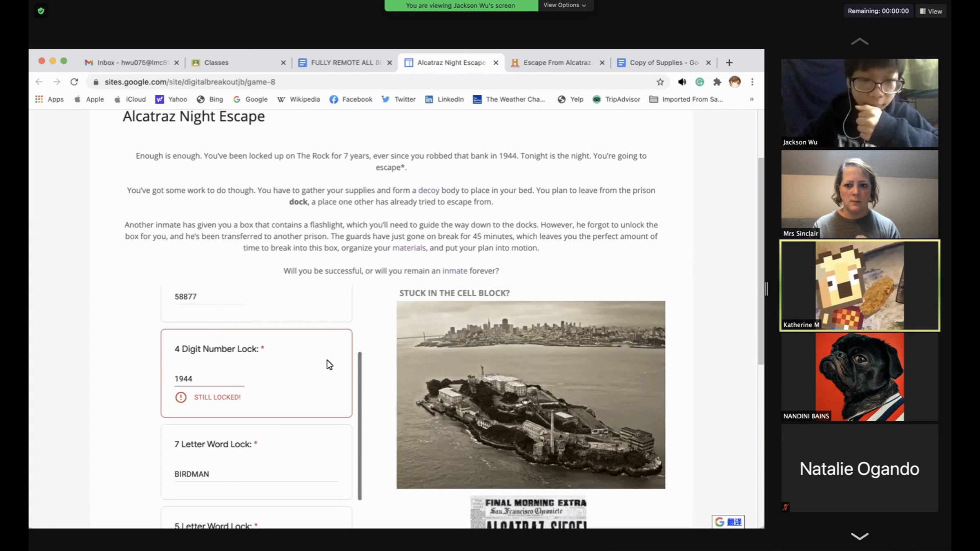
Task: Select Katherine M's video tile
Action: click(860, 285)
